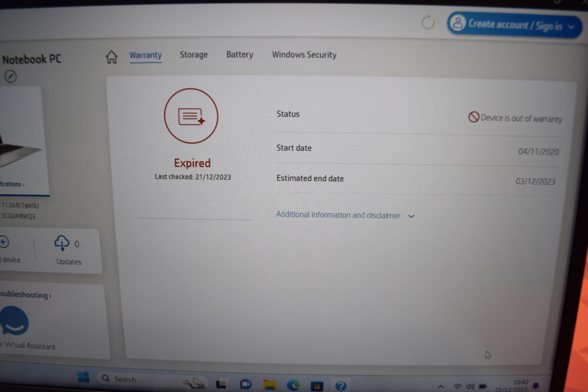The height and width of the screenshot is (392, 588).
Task: Open the Windows Security tab
Action: coord(304,55)
